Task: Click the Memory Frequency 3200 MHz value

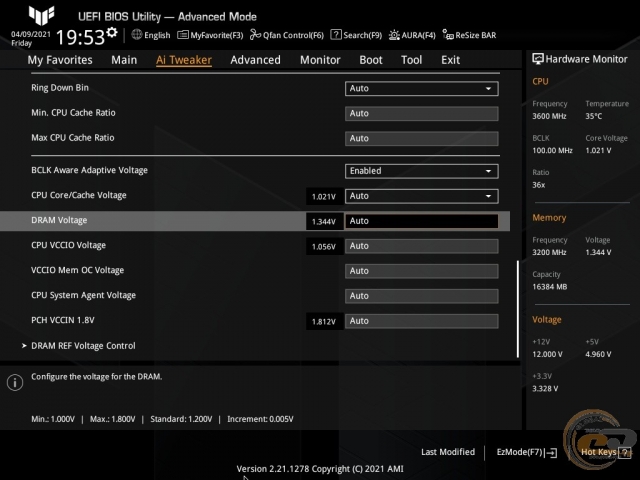Action: [x=549, y=252]
